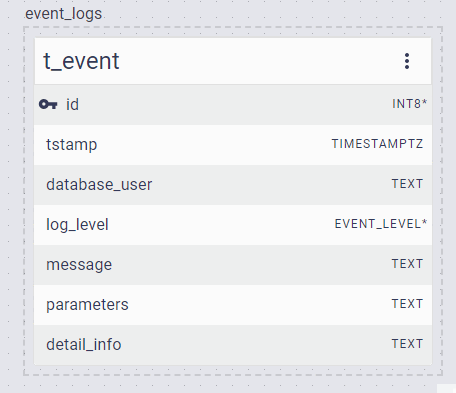Select the database_user column name
The width and height of the screenshot is (456, 393).
tap(99, 185)
